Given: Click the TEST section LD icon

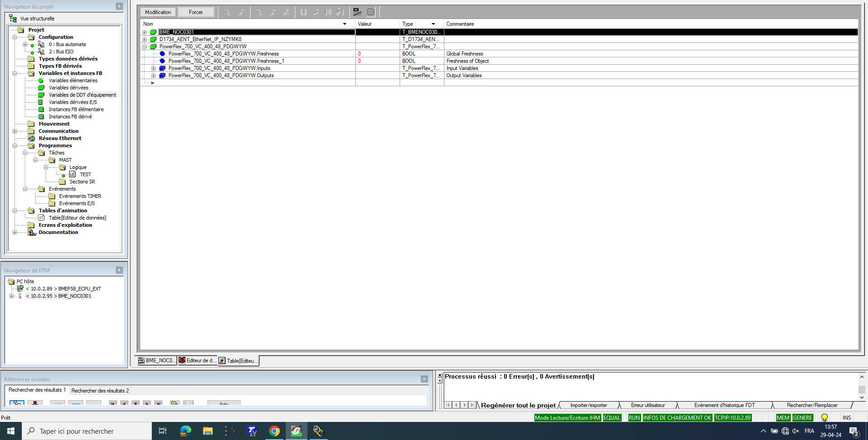Looking at the screenshot, I should tap(72, 174).
